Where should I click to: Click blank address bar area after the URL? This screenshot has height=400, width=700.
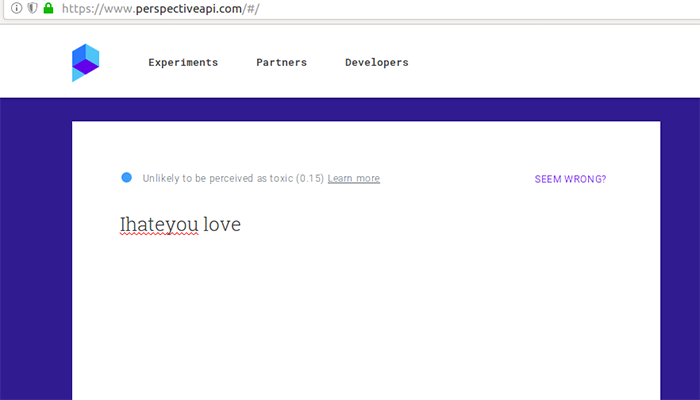(x=480, y=8)
